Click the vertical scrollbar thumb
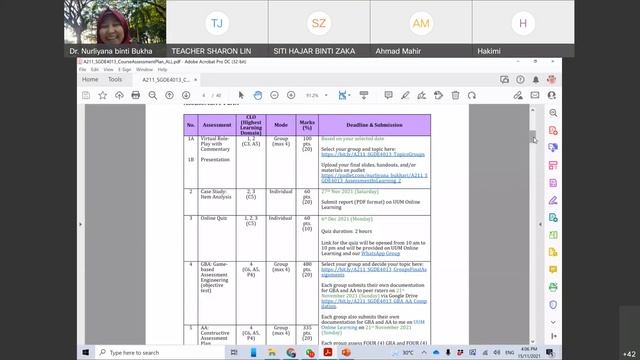The image size is (640, 360). [x=533, y=137]
